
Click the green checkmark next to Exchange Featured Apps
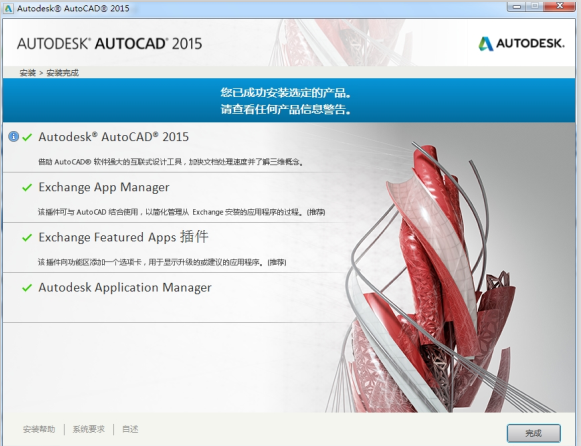(x=27, y=237)
